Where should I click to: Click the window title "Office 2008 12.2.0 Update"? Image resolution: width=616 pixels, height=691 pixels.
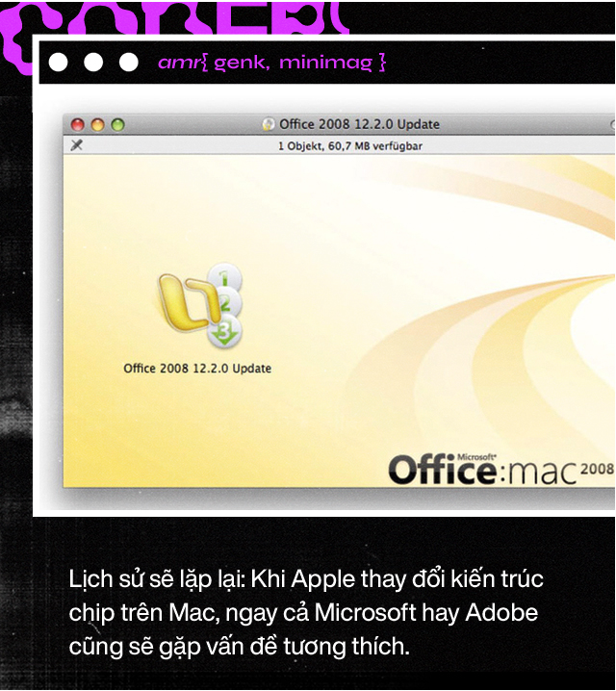coord(359,124)
